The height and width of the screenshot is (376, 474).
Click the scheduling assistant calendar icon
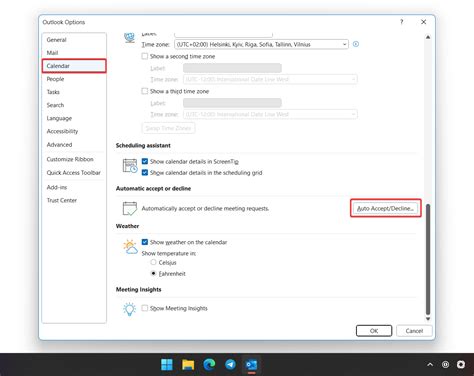(x=130, y=166)
